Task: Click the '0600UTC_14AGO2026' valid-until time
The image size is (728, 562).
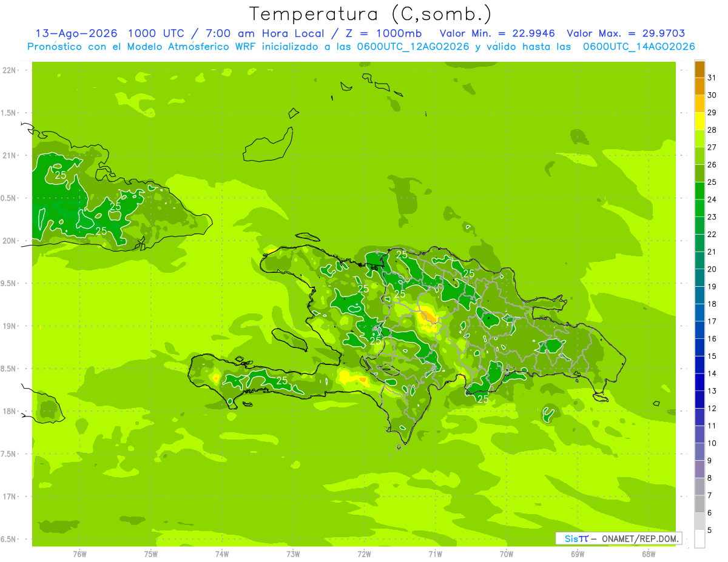Action: 639,47
